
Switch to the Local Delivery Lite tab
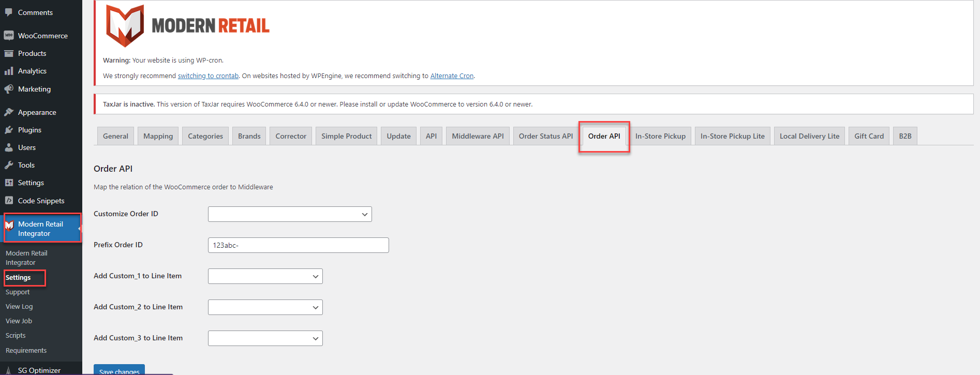(x=810, y=136)
